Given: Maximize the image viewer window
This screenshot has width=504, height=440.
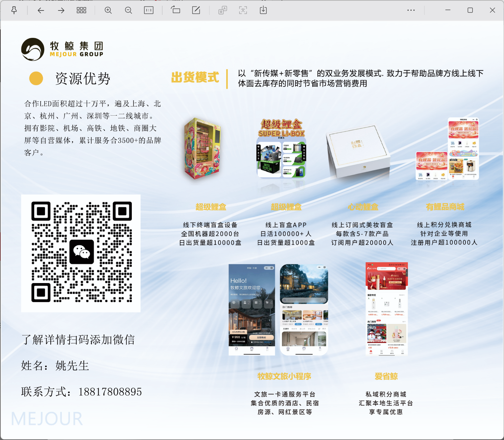Looking at the screenshot, I should pos(470,10).
